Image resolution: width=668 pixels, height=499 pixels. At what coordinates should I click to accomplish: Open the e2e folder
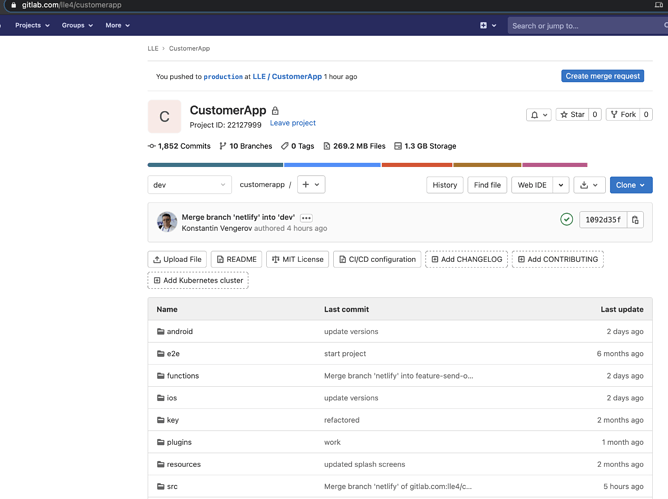point(173,354)
